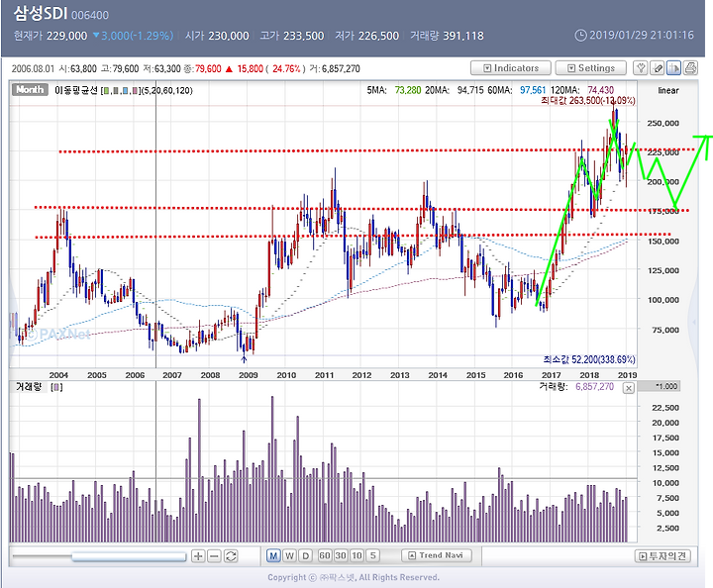Viewport: 713px width, 588px height.
Task: Select the eraser drawing tool icon
Action: (x=658, y=68)
